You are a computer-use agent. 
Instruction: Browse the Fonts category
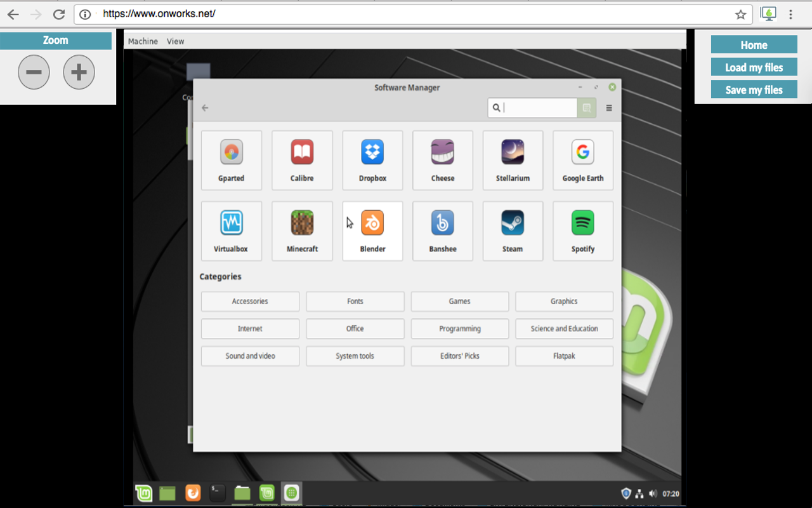[x=355, y=302]
